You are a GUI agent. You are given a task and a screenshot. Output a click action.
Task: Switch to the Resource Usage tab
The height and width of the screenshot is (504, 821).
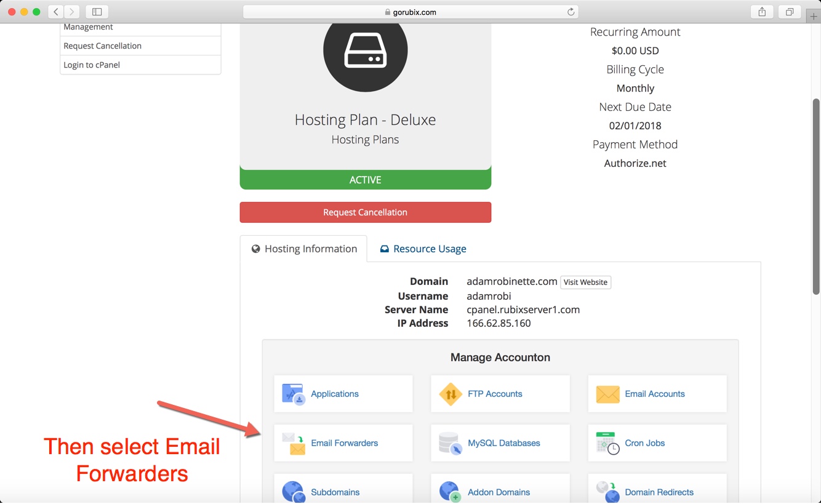[423, 249]
